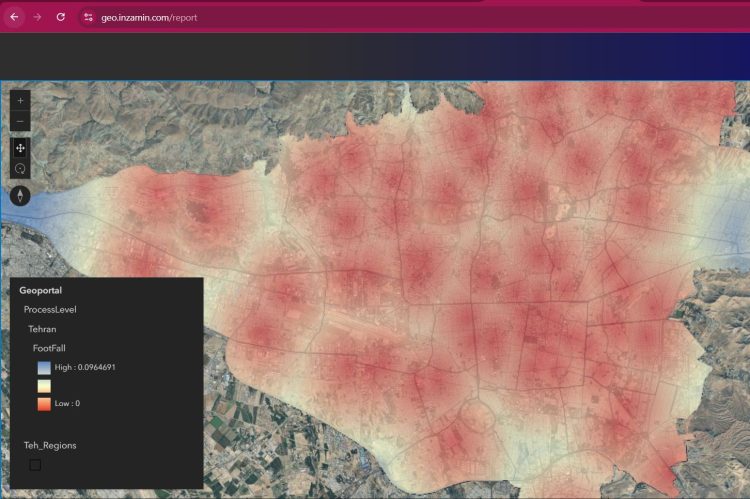750x499 pixels.
Task: Click the forward navigation arrow
Action: 37,17
